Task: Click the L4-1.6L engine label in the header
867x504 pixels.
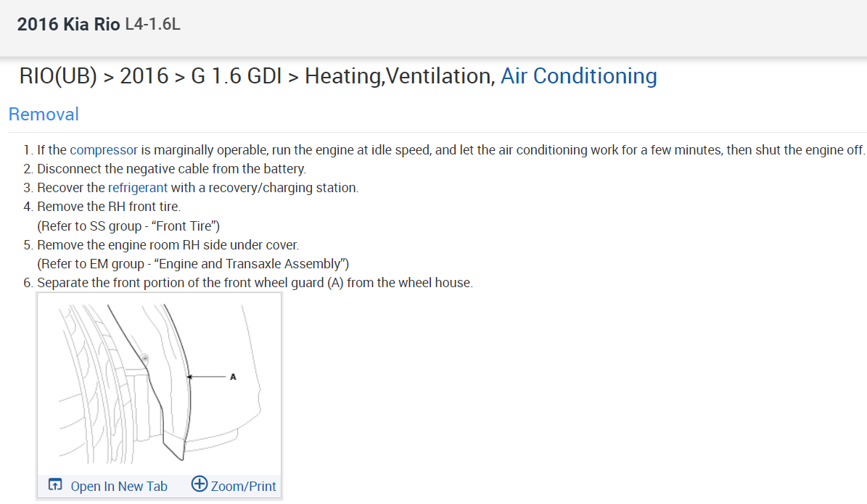Action: pos(152,24)
